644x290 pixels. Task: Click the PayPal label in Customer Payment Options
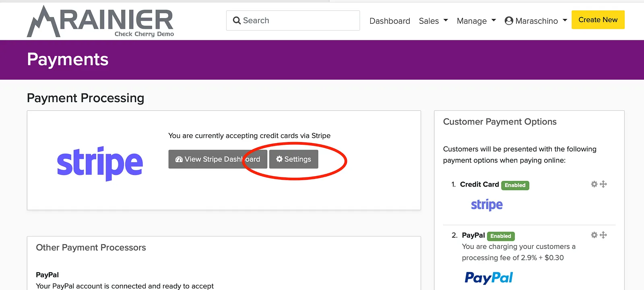tap(473, 235)
